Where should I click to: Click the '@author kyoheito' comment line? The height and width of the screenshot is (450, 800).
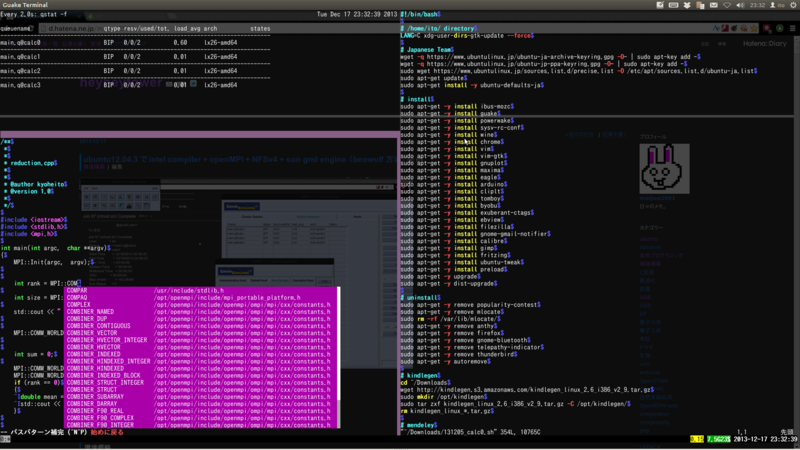(x=36, y=184)
